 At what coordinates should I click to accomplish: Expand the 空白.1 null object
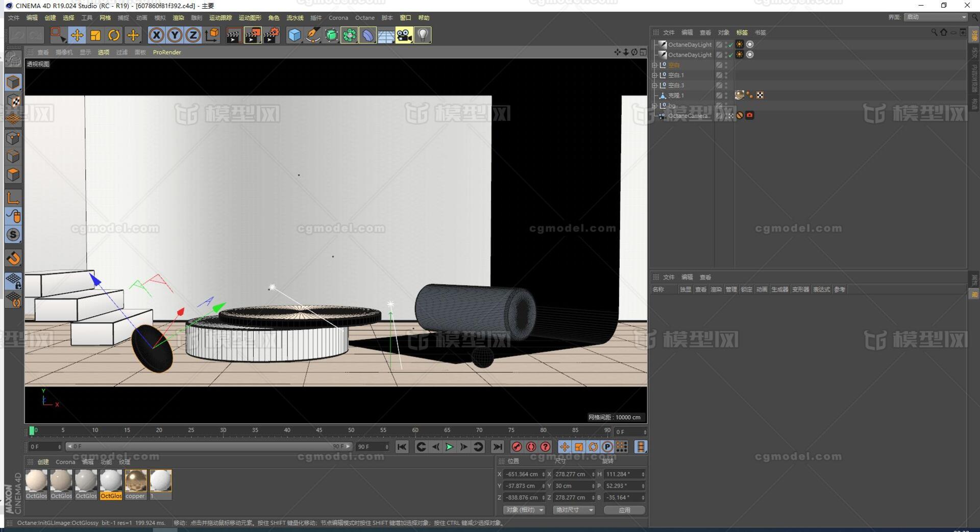pos(654,75)
